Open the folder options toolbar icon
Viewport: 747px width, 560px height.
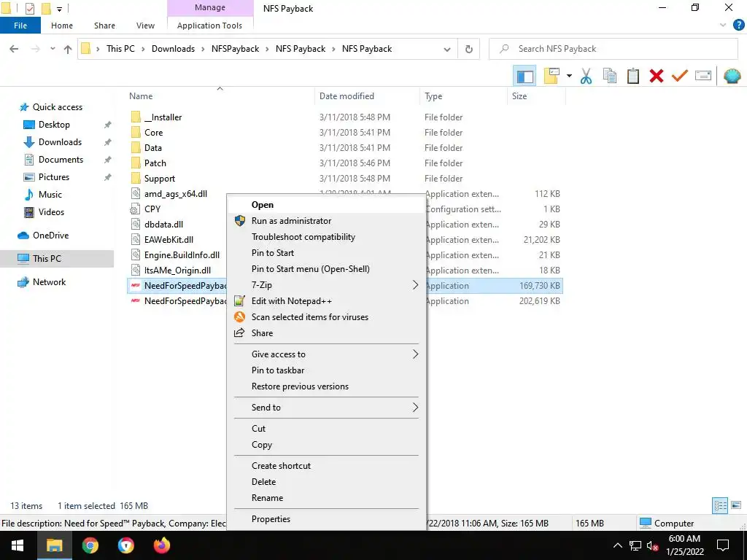(551, 76)
